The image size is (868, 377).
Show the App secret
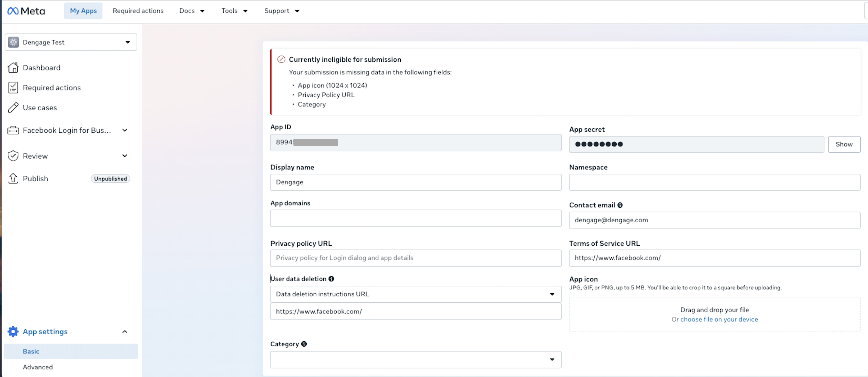tap(844, 144)
